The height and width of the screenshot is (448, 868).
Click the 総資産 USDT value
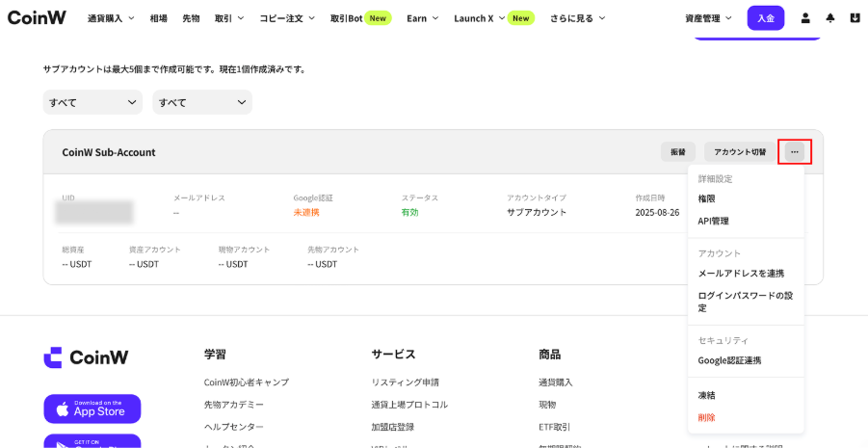click(x=77, y=264)
